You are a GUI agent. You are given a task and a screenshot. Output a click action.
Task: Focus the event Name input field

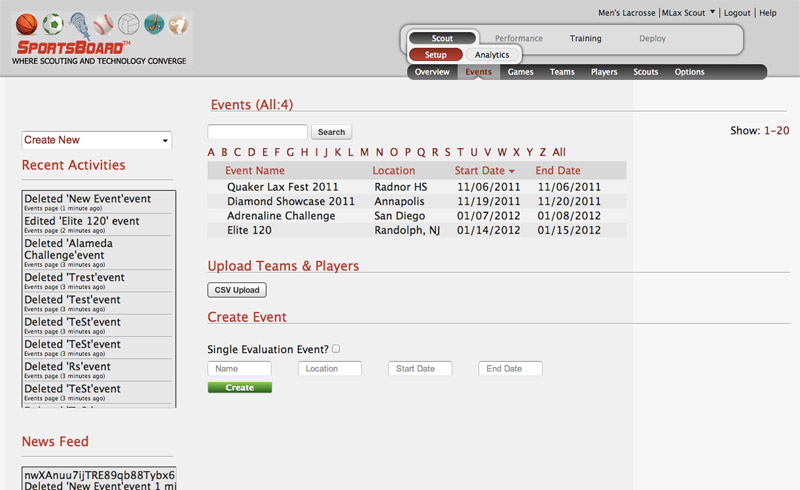[239, 369]
